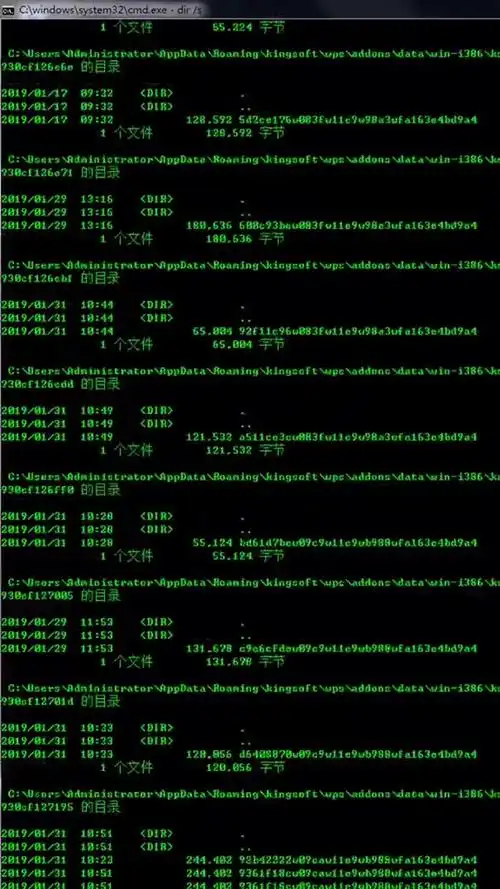The image size is (500, 889).
Task: Select the 930cf126e71 的目录 heading line
Action: click(61, 172)
